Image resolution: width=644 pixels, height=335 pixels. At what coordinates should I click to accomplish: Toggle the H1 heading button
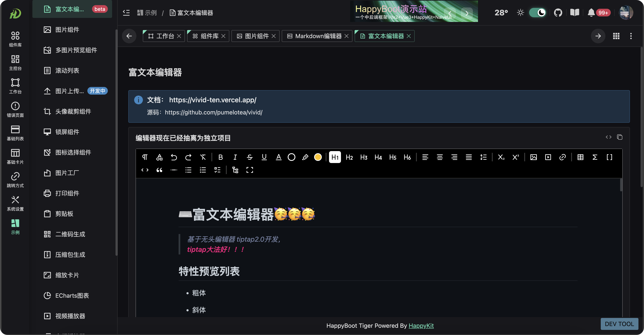pos(335,157)
